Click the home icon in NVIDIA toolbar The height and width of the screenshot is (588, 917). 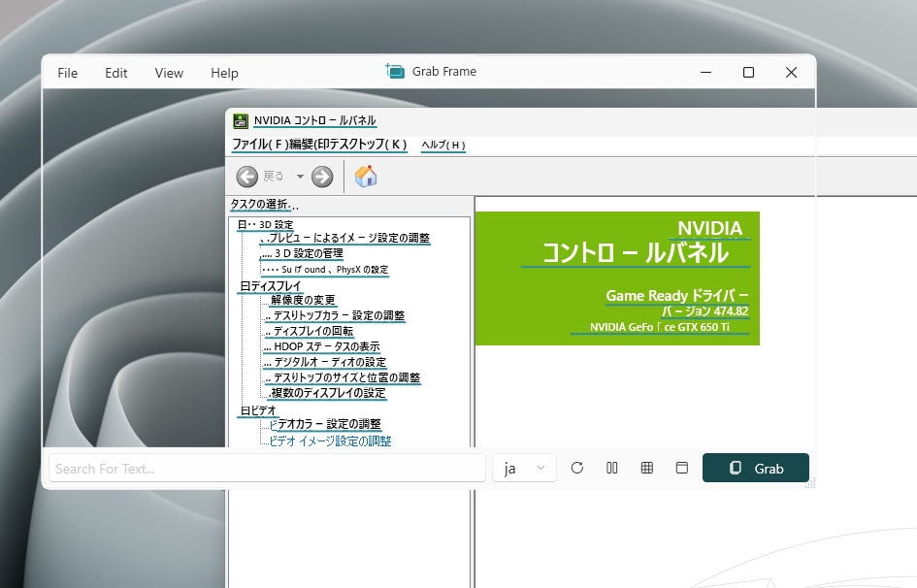click(366, 176)
